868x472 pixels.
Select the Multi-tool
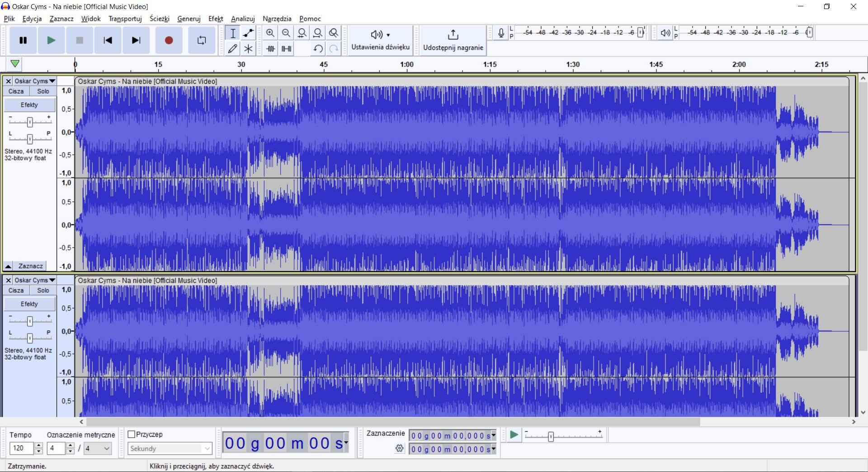tap(248, 48)
